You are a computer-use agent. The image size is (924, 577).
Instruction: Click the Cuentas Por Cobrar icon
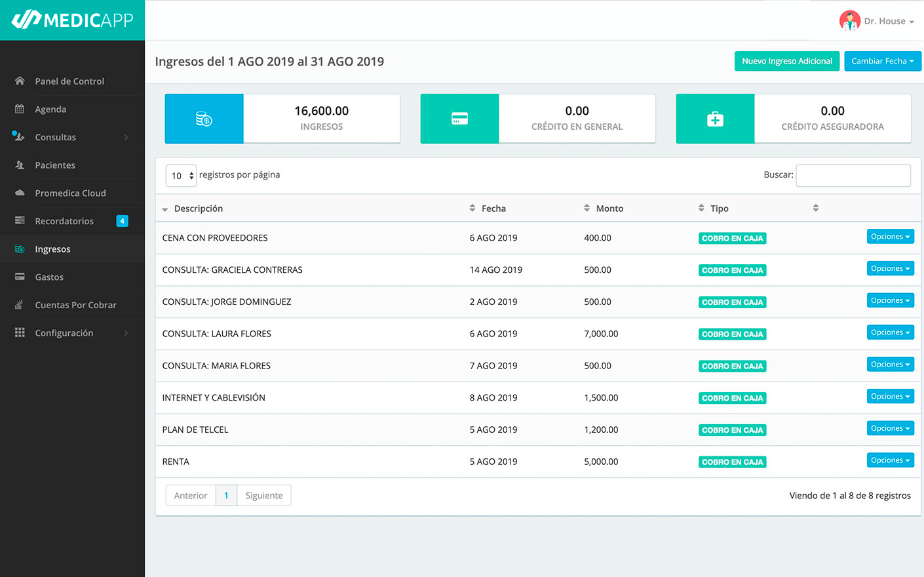click(x=20, y=304)
